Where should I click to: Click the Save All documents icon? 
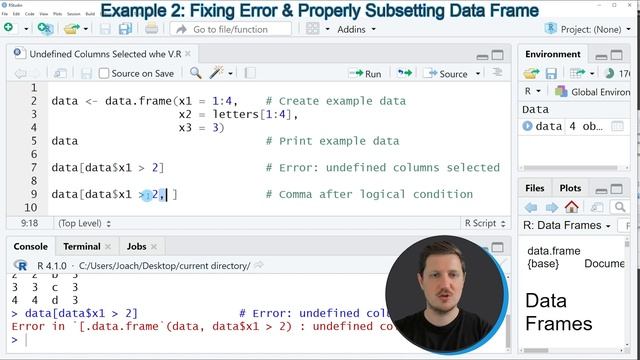(x=125, y=29)
